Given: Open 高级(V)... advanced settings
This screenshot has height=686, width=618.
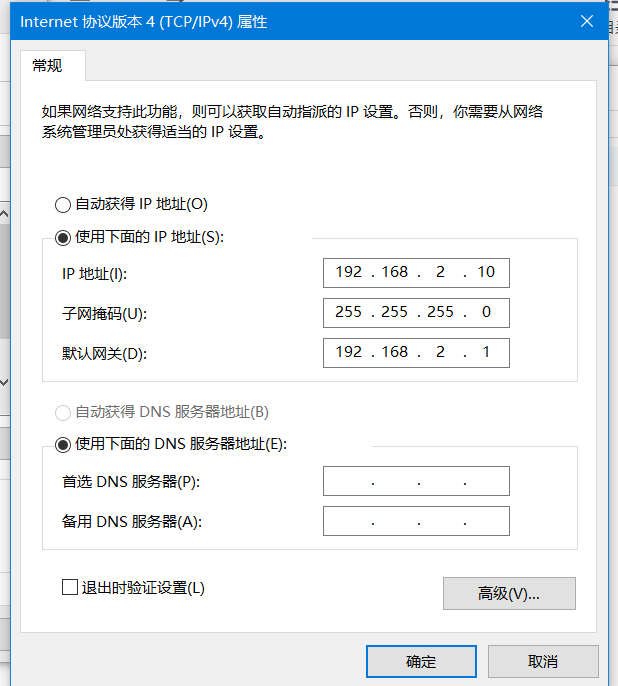Looking at the screenshot, I should coord(509,593).
